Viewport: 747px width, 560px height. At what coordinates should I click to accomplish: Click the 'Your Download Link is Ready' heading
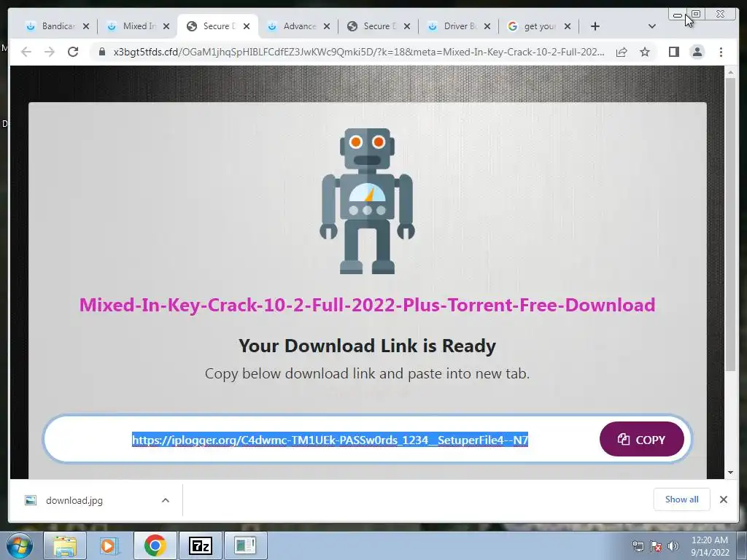[368, 346]
